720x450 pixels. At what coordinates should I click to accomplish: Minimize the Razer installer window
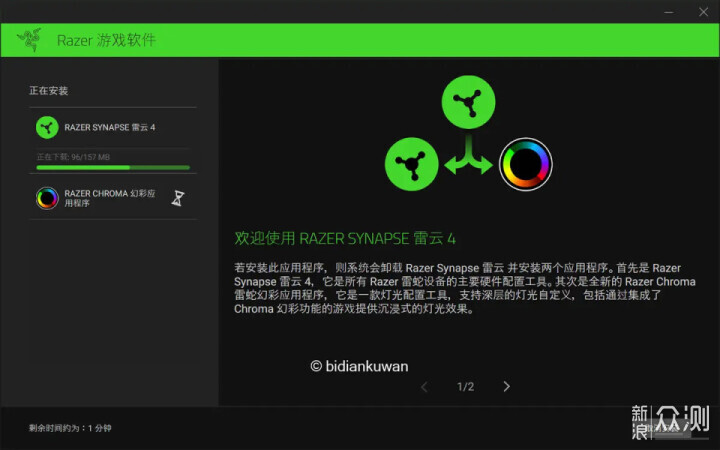669,12
